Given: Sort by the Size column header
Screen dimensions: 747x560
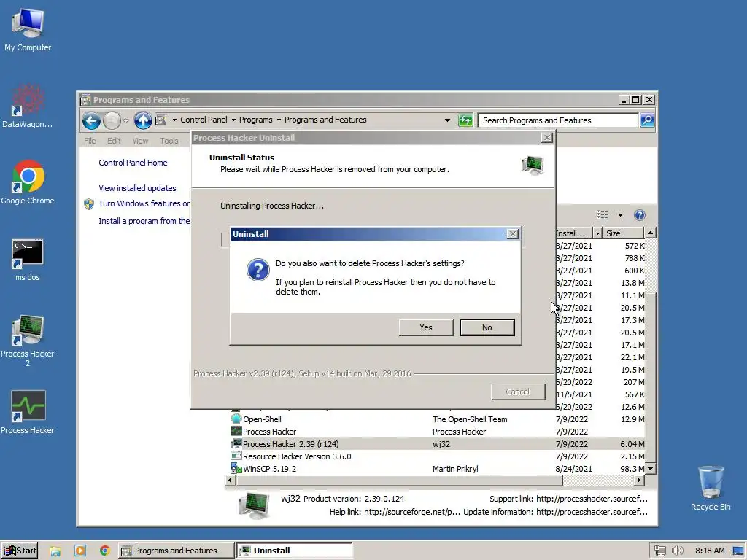Looking at the screenshot, I should (x=623, y=233).
